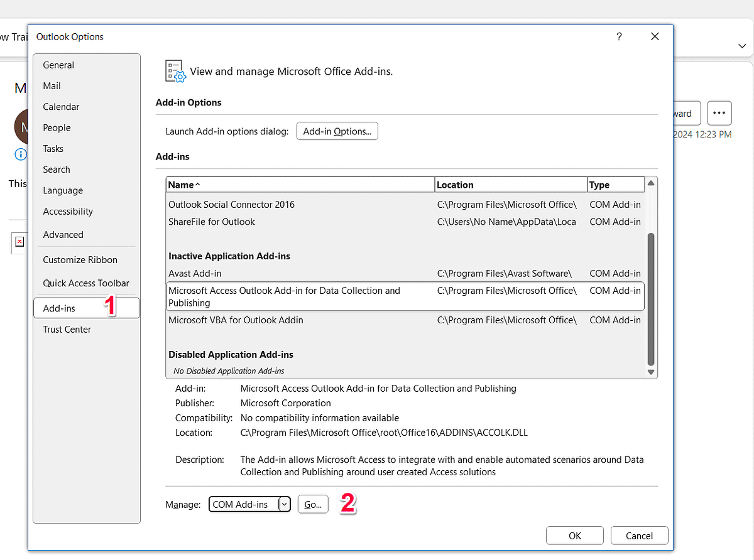Viewport: 754px width, 560px height.
Task: Click the Add-in Options button
Action: [x=337, y=131]
